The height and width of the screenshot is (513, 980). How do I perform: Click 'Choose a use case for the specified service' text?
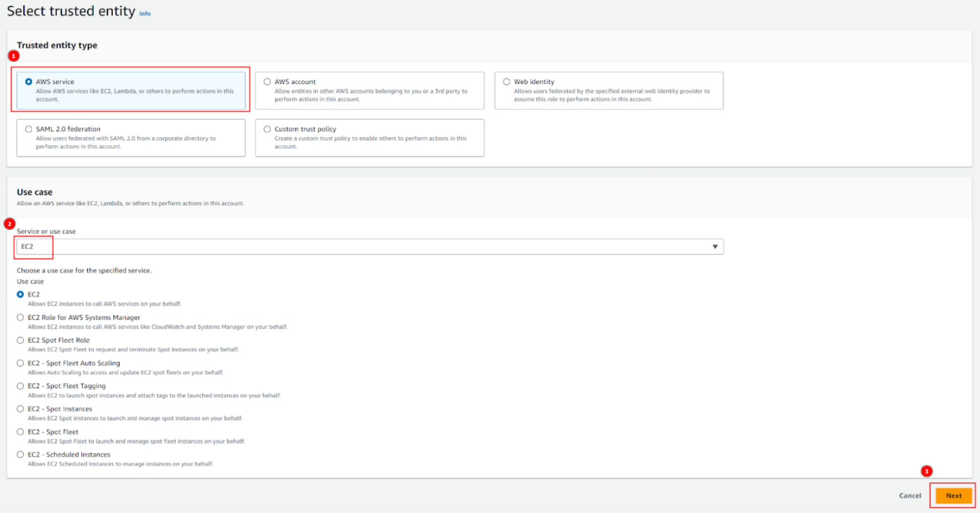pyautogui.click(x=84, y=271)
